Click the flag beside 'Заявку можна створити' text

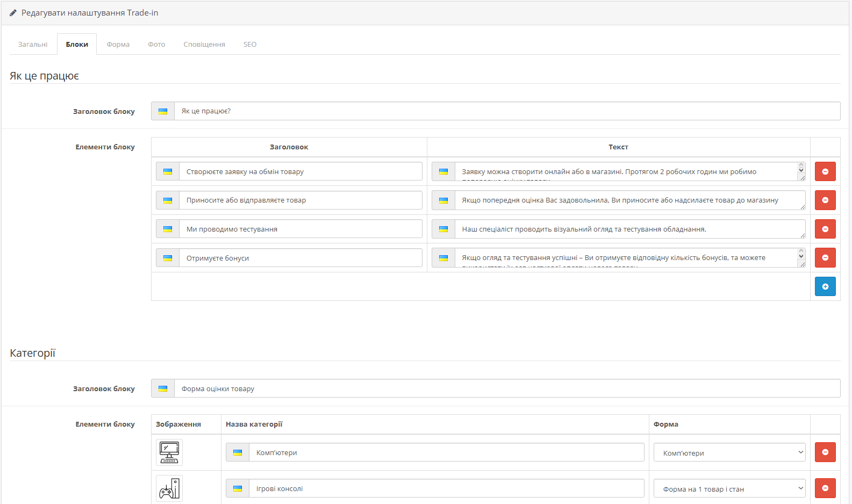point(443,171)
